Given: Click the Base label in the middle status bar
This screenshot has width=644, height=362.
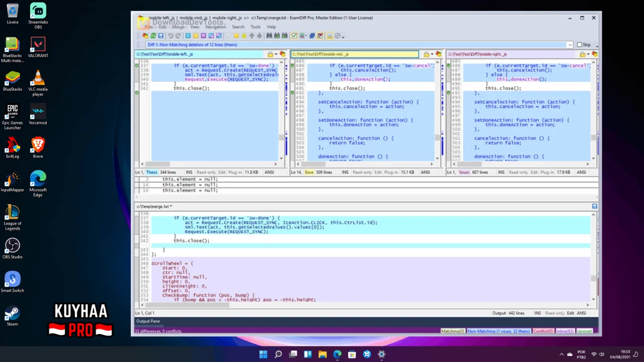Looking at the screenshot, I should coord(309,172).
